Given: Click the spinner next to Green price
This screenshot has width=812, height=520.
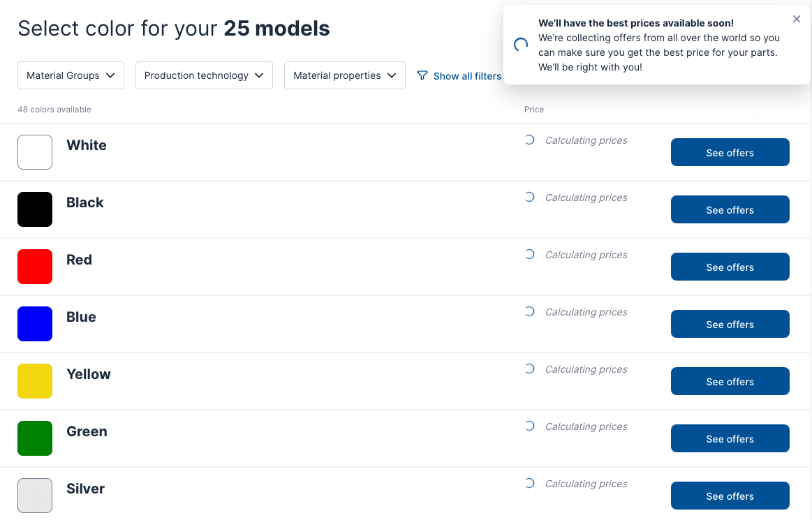Looking at the screenshot, I should click(529, 426).
